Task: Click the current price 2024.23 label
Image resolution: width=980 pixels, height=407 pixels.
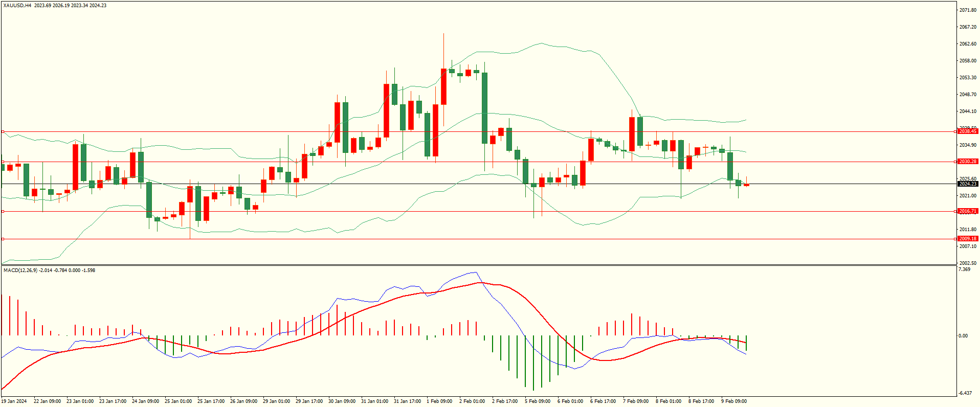Action: (968, 184)
